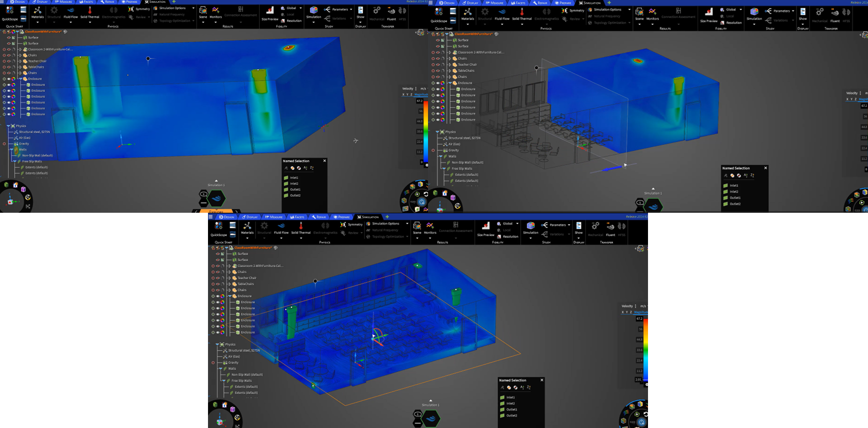Click Size Preview in top-left window
Image resolution: width=868 pixels, height=428 pixels.
(x=270, y=14)
